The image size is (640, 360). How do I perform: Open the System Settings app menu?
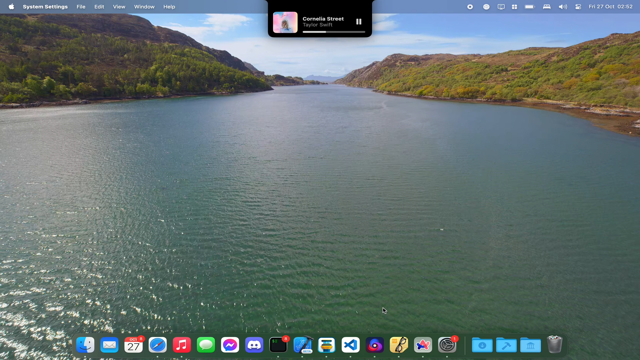click(x=45, y=7)
